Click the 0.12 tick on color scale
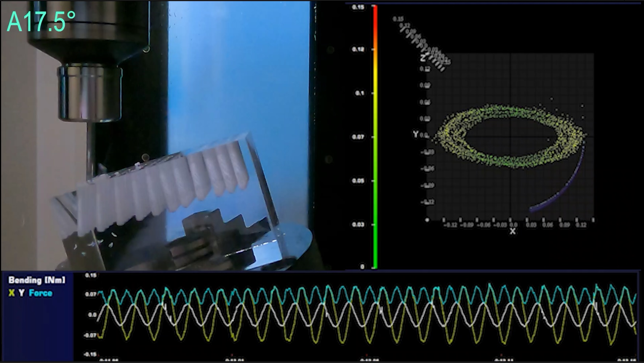 358,49
